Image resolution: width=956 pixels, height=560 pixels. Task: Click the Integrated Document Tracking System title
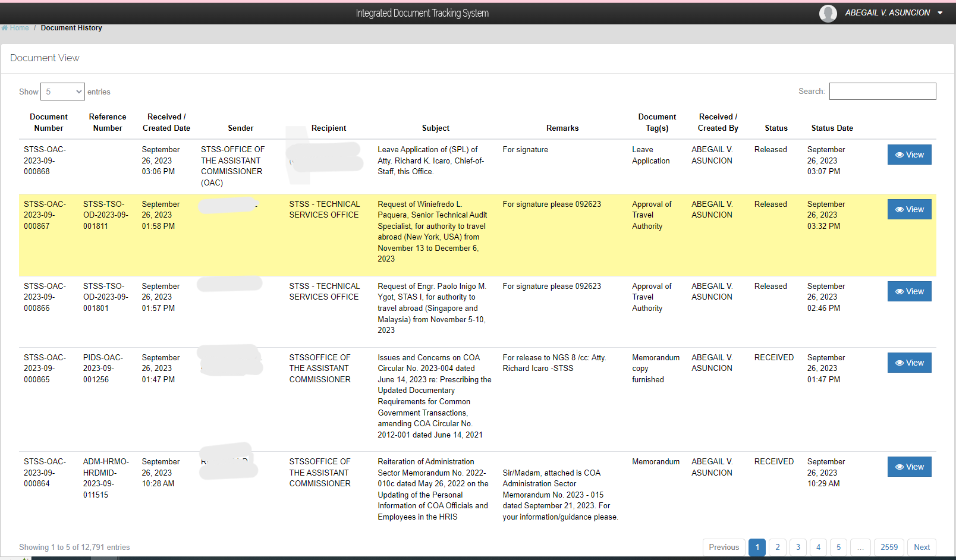422,13
